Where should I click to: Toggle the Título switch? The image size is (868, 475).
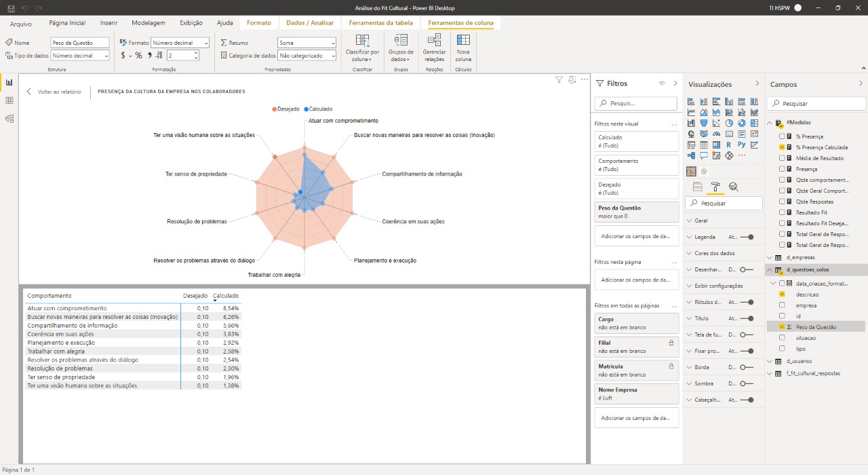point(747,318)
